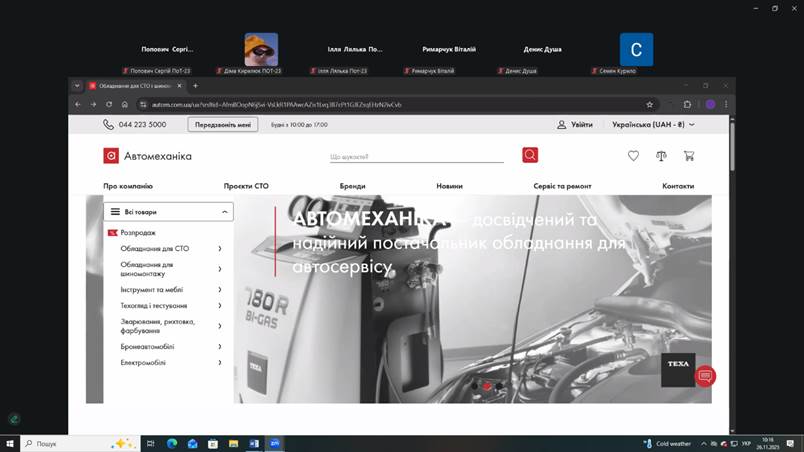The width and height of the screenshot is (804, 452).
Task: Open the Бренди navigation item
Action: (352, 186)
